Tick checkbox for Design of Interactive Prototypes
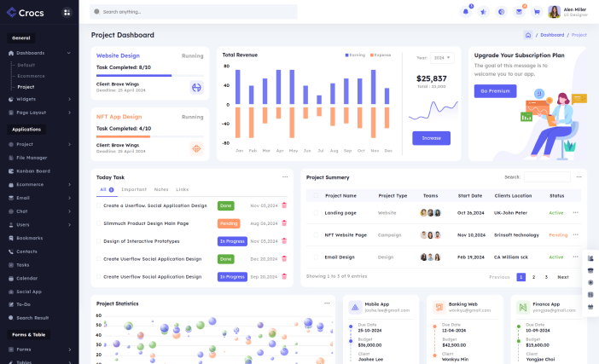This screenshot has height=364, width=599. [96, 241]
